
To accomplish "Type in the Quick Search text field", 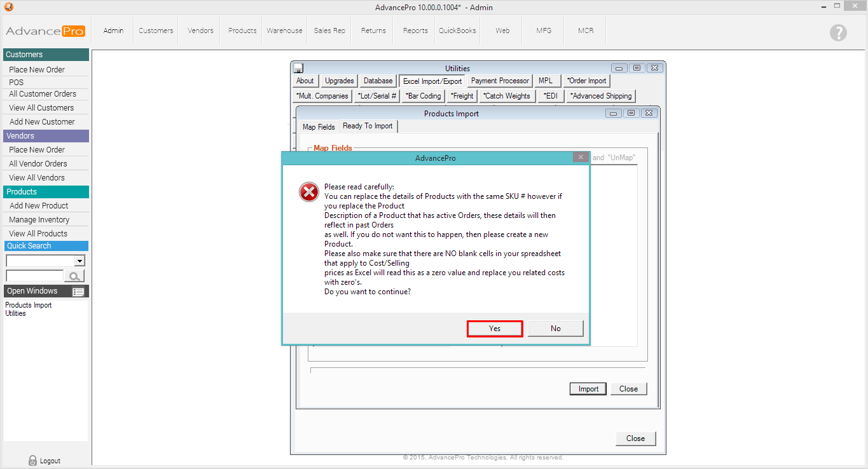I will click(34, 276).
